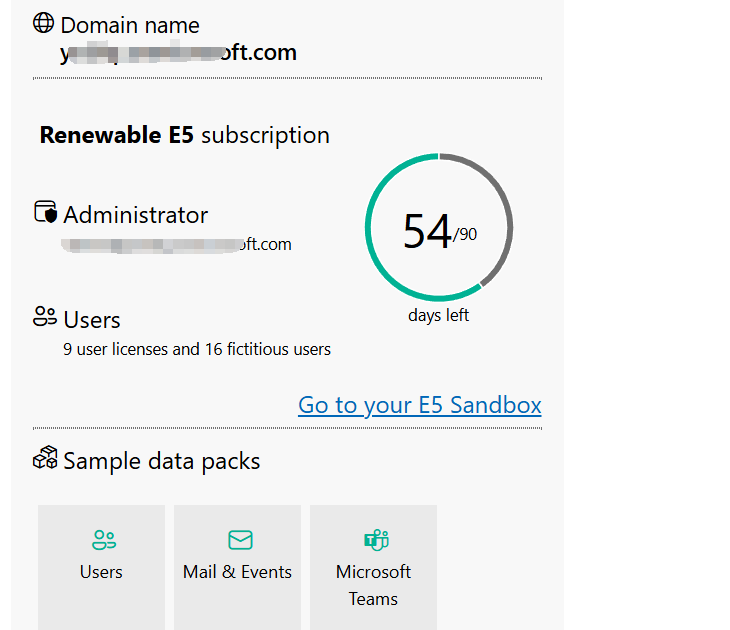This screenshot has height=630, width=730.
Task: Click the 'Sample data packs' heading
Action: pyautogui.click(x=162, y=461)
